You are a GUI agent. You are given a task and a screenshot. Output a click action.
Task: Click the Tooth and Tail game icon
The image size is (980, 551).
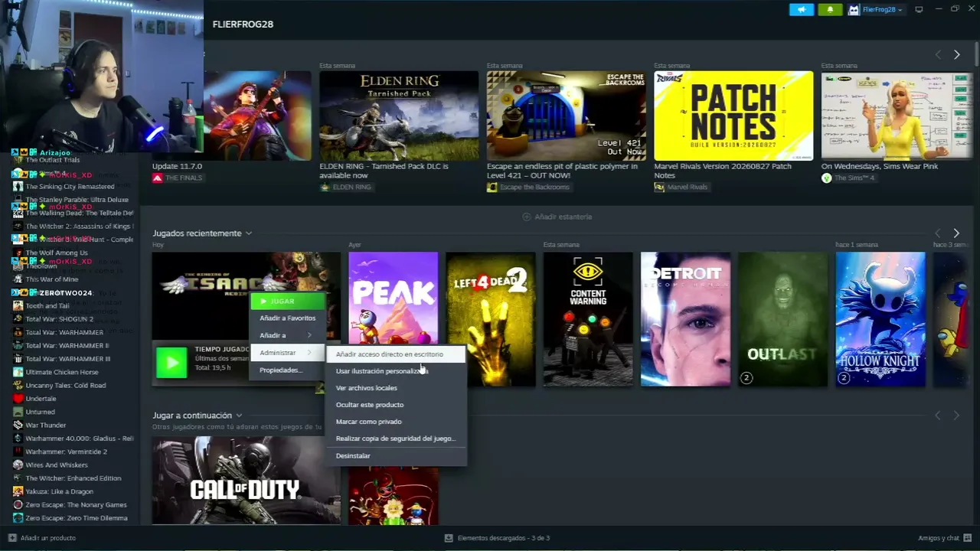click(18, 306)
